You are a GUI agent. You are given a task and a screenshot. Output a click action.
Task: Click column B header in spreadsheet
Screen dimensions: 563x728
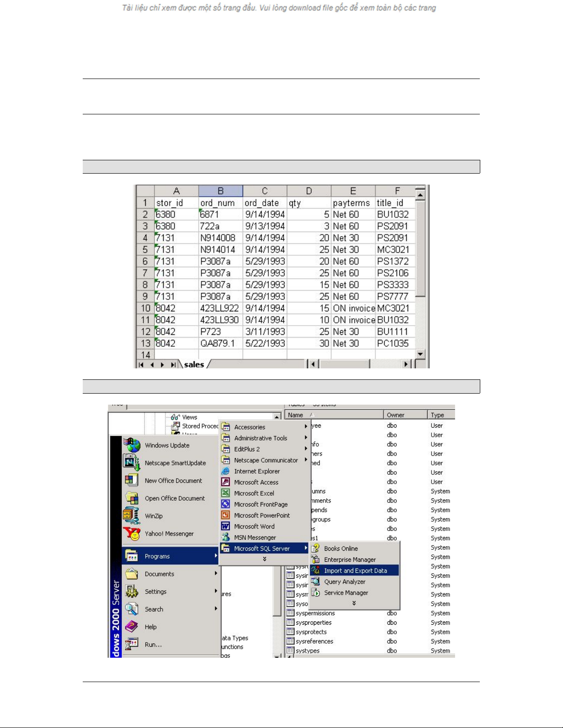221,191
